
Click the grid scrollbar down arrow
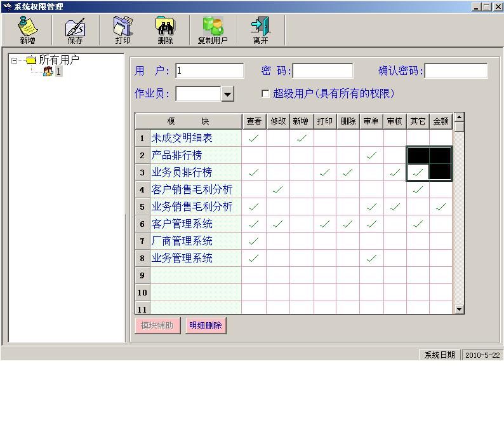point(459,309)
